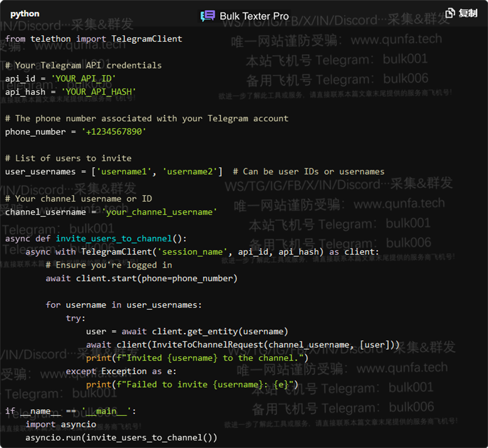Click the python language label
The height and width of the screenshot is (448, 488).
[25, 14]
